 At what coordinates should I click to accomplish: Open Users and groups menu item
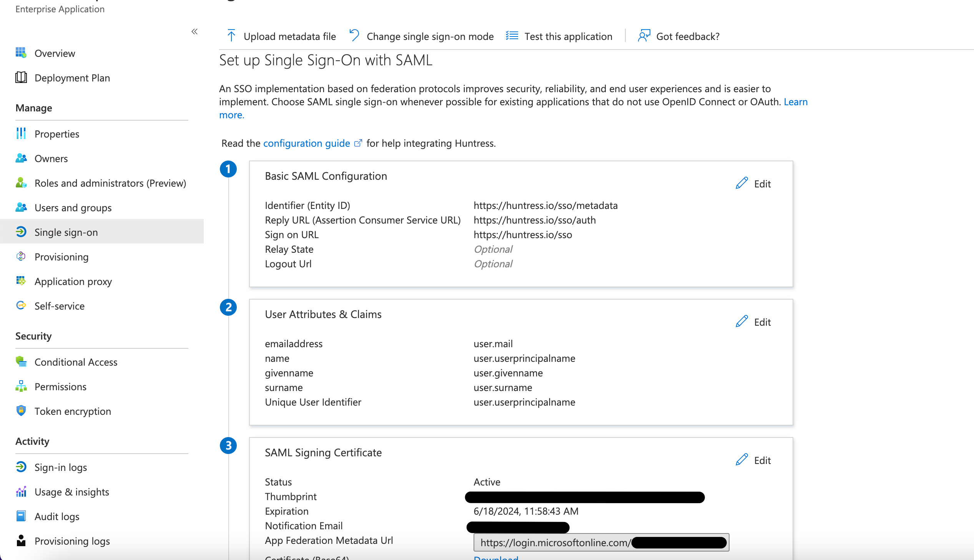(73, 208)
